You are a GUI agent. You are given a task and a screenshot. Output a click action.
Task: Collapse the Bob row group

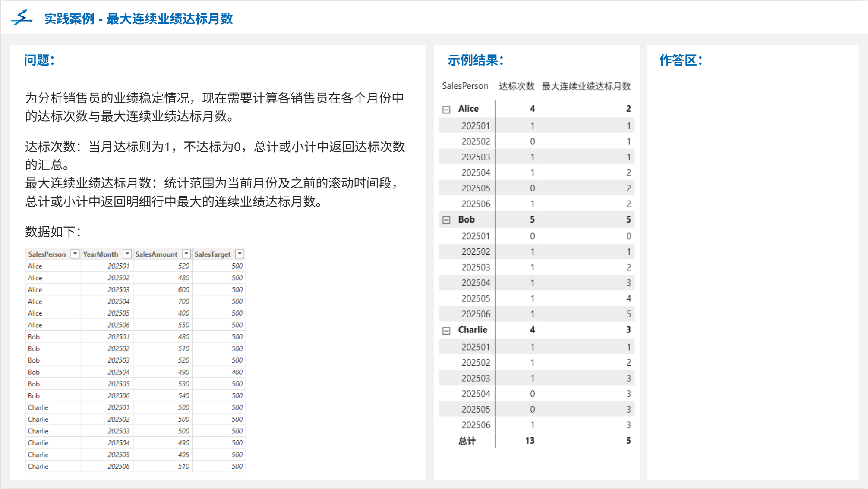click(x=446, y=220)
